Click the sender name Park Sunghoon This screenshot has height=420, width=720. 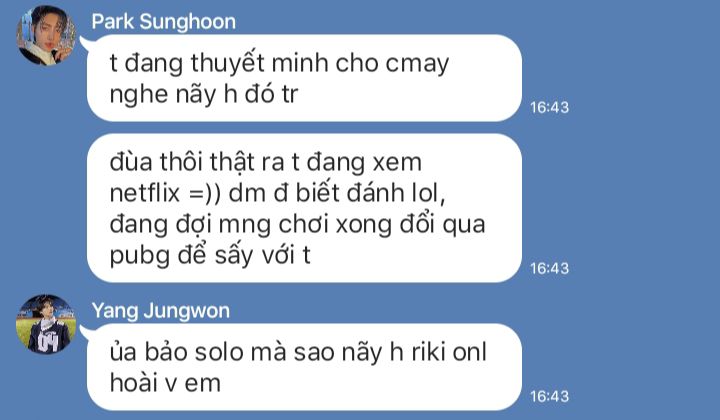click(x=163, y=22)
